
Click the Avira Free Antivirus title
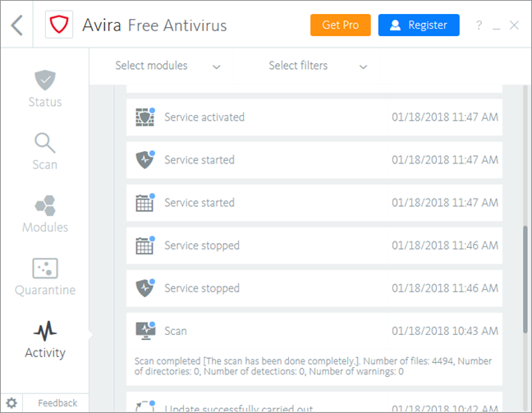154,25
